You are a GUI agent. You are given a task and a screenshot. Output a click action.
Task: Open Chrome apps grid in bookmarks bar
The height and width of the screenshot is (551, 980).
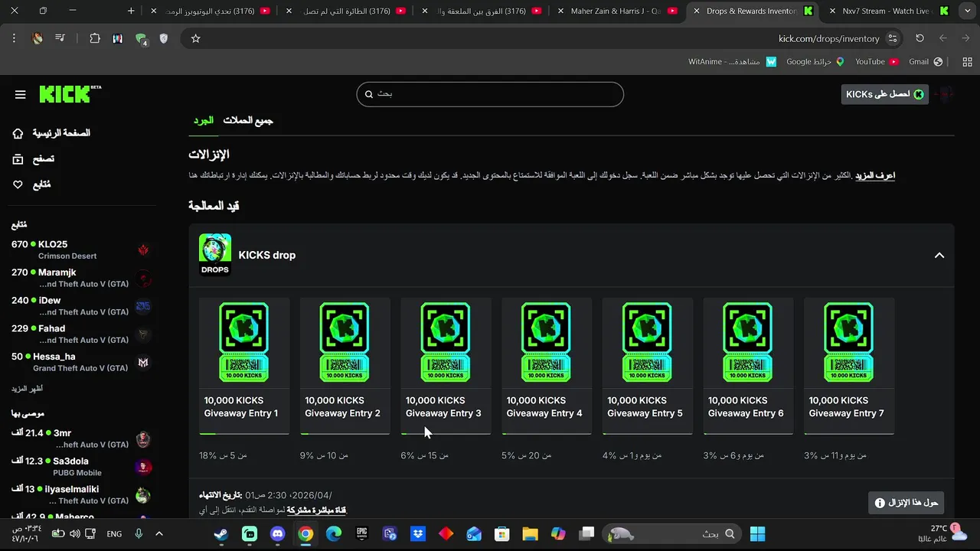click(x=967, y=61)
